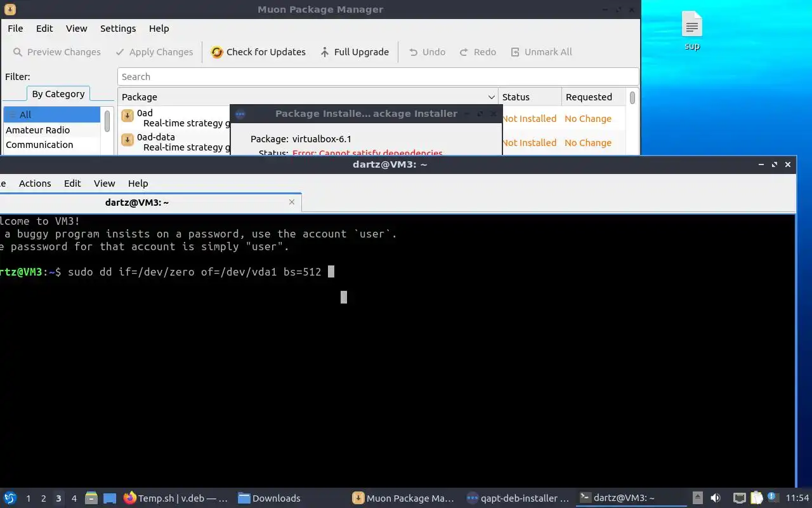This screenshot has width=812, height=508.
Task: Click the Requested column header
Action: coord(594,97)
